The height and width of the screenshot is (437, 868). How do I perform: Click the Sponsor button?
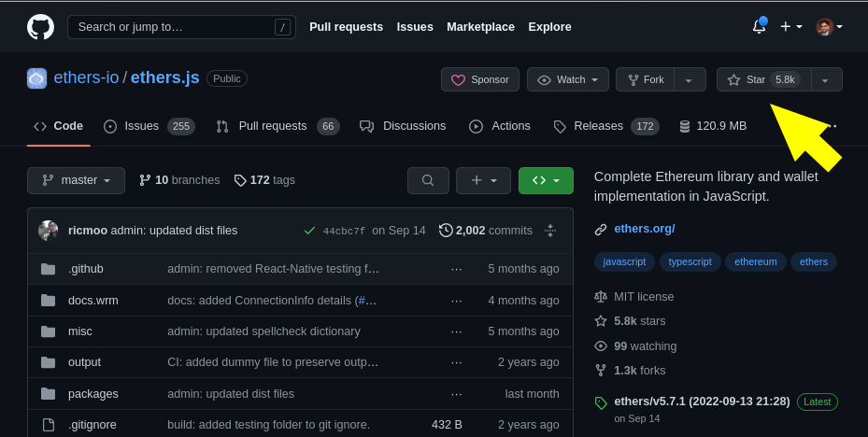coord(480,79)
